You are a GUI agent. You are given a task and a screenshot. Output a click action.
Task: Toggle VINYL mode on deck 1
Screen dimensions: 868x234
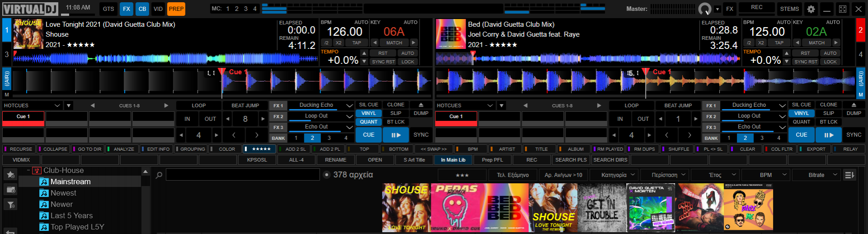pos(368,113)
